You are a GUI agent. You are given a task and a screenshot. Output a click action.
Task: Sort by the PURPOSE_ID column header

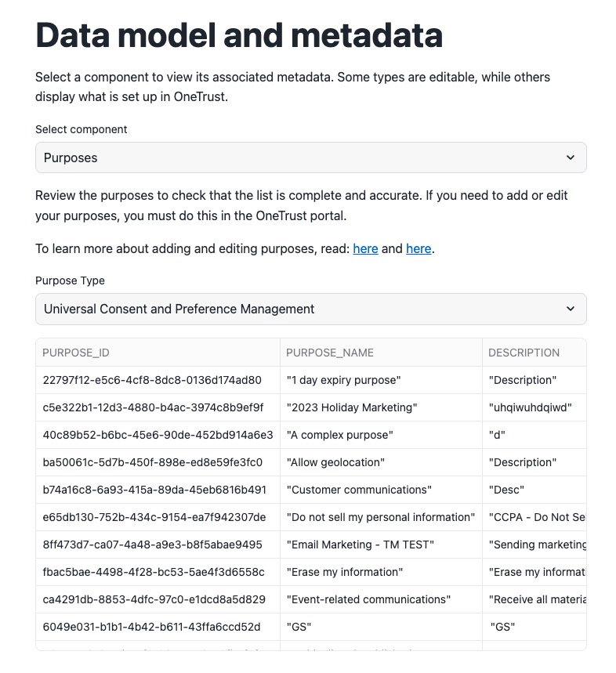[77, 353]
